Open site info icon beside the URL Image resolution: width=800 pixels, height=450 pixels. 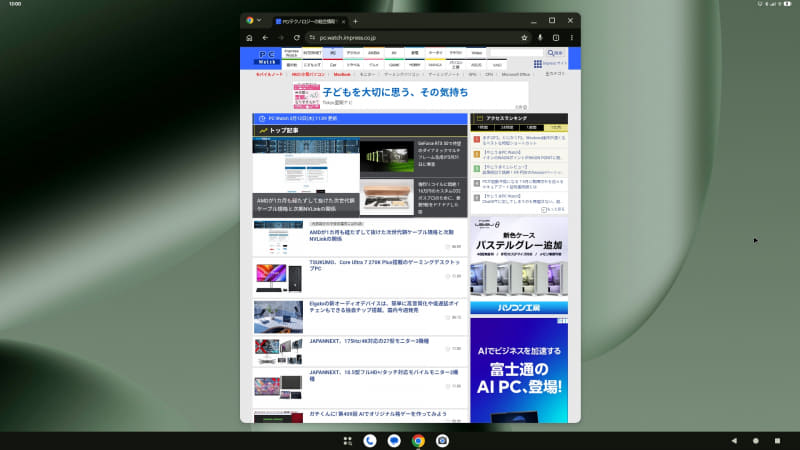click(312, 38)
